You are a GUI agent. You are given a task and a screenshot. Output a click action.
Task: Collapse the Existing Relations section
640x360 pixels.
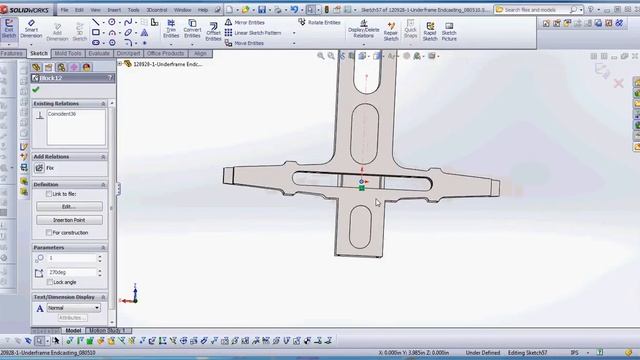point(103,104)
